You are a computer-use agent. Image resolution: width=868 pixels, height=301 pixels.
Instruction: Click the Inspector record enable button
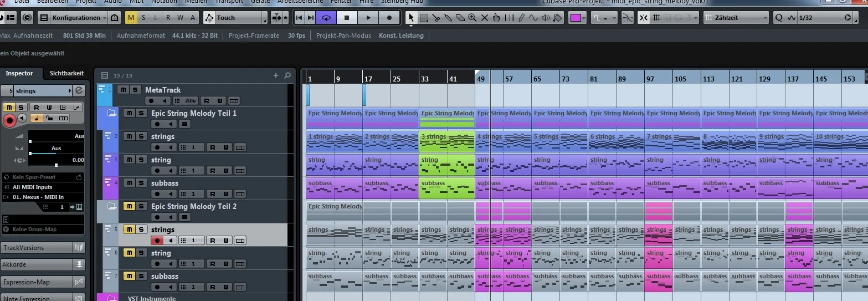[x=9, y=119]
